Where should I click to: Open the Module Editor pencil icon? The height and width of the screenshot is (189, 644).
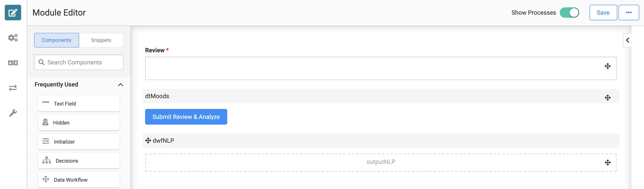(x=13, y=13)
